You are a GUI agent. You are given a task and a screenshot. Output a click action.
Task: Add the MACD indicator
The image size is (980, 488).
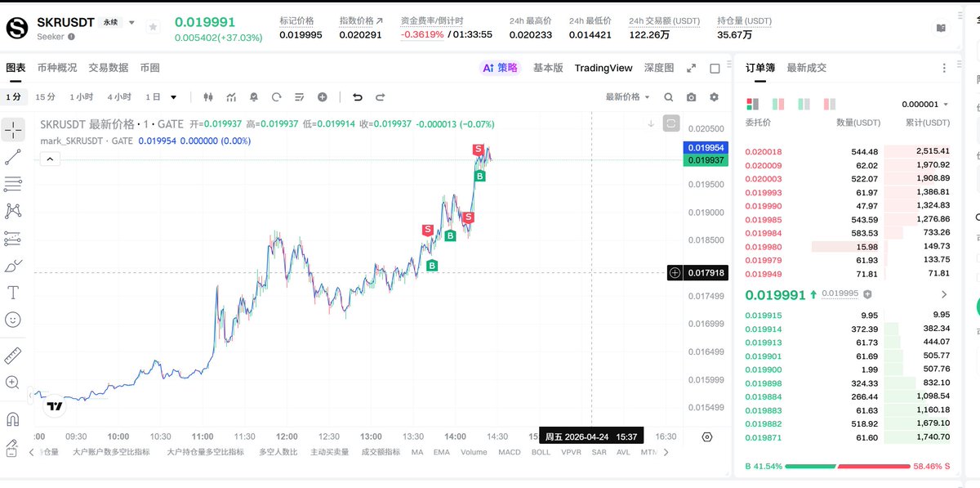(x=510, y=452)
